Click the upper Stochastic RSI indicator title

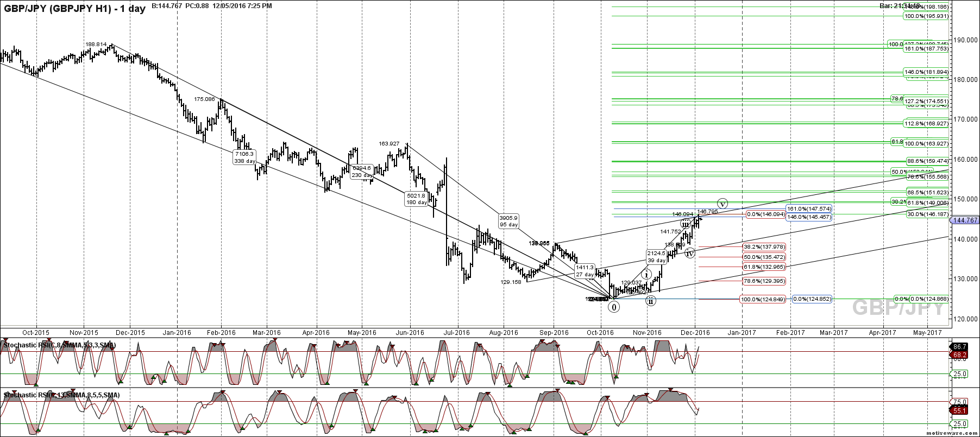59,345
